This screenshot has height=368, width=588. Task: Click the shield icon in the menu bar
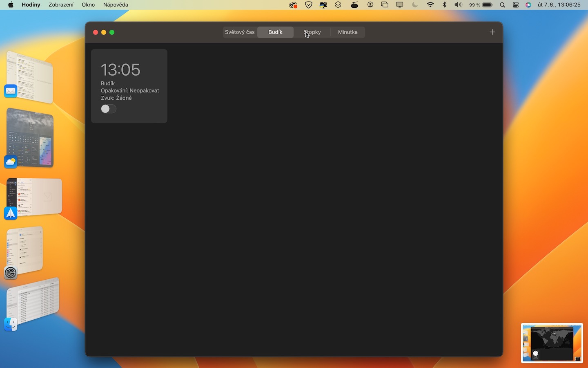pos(309,5)
